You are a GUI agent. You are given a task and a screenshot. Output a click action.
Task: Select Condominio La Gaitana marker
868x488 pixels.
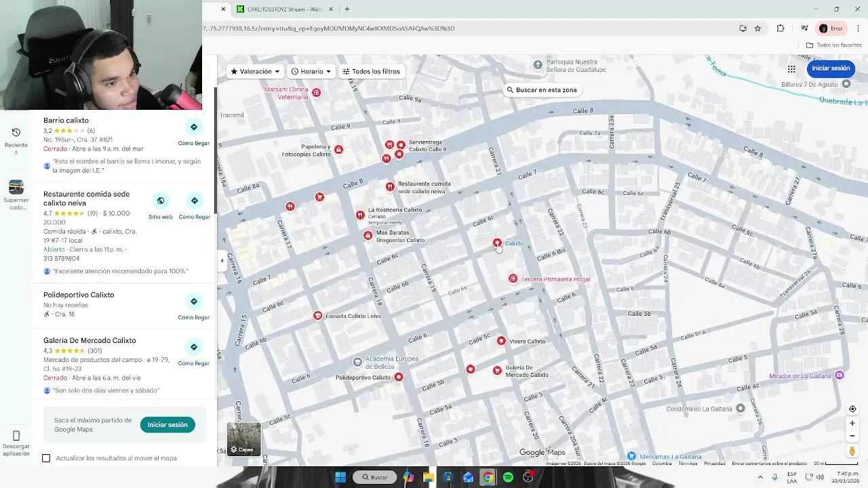[x=741, y=408]
